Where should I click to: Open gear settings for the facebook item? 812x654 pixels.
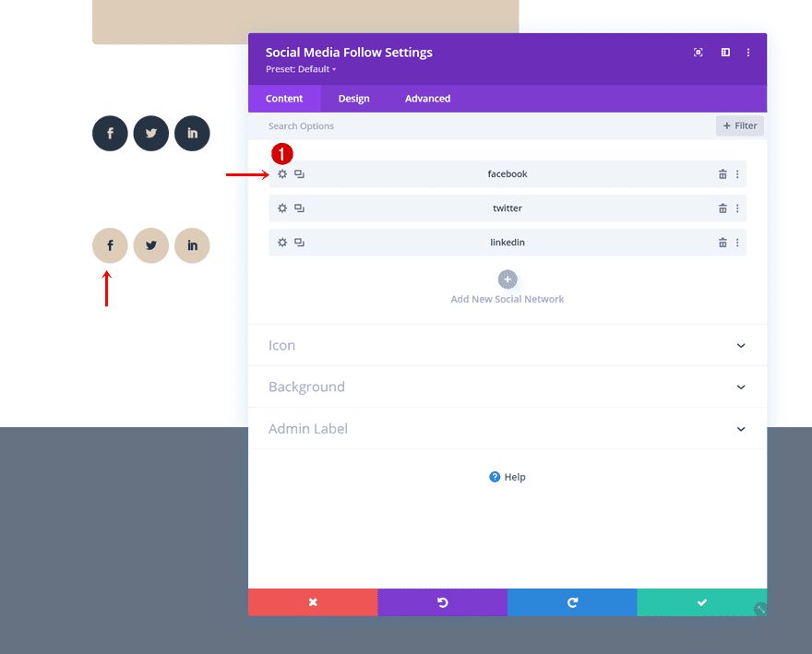pos(281,173)
